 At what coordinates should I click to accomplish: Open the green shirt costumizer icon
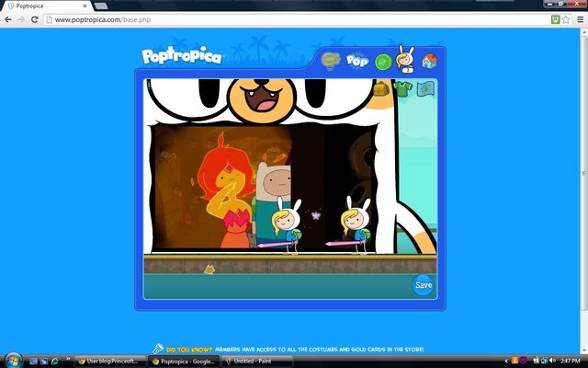click(x=403, y=89)
